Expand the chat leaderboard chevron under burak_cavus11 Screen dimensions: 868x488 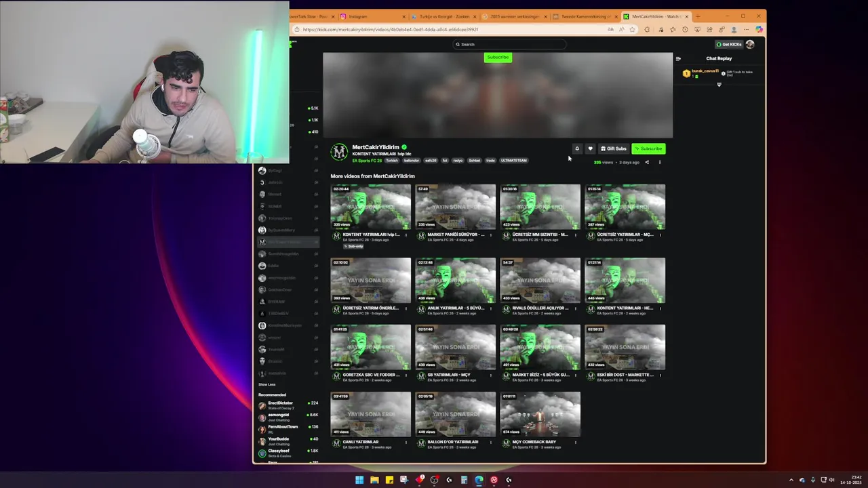click(x=719, y=85)
